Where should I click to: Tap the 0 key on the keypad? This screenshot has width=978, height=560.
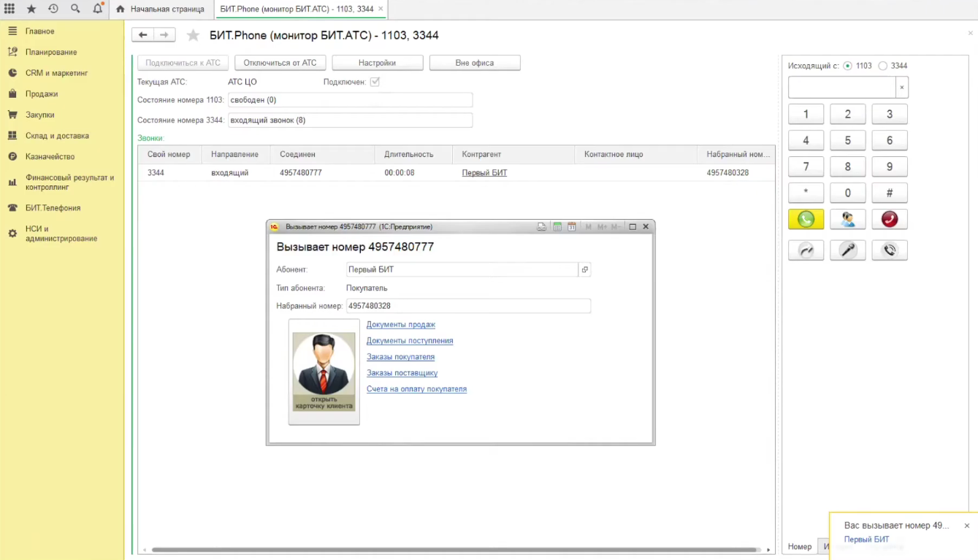click(848, 193)
